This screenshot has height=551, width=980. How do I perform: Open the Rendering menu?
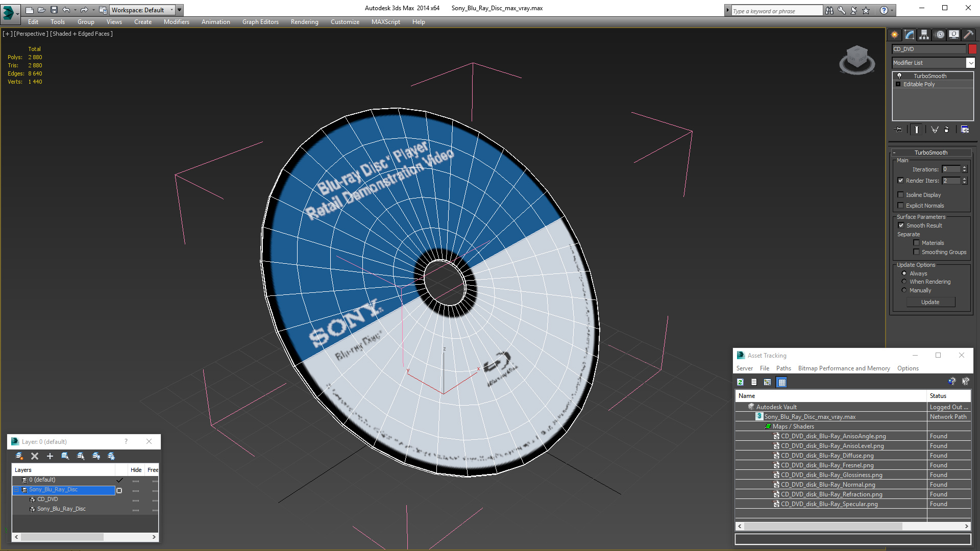tap(304, 22)
